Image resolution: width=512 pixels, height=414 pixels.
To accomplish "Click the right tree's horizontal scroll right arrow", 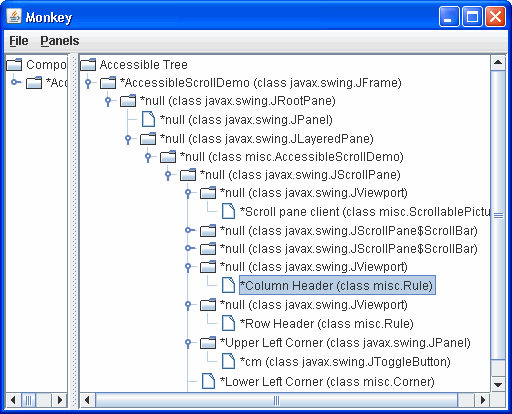I will tap(483, 399).
